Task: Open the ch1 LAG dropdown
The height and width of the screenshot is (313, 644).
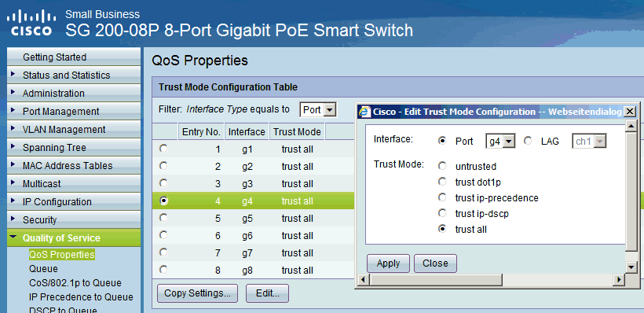Action: (x=589, y=142)
